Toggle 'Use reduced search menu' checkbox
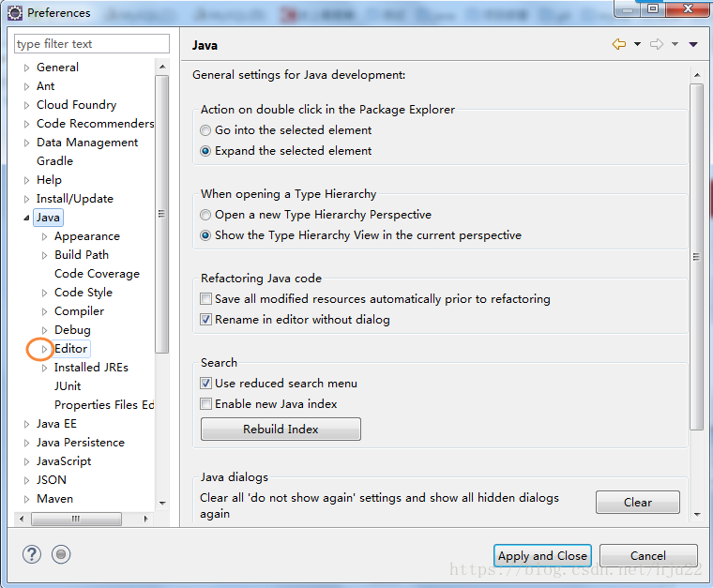Viewport: 713px width, 588px height. click(206, 383)
